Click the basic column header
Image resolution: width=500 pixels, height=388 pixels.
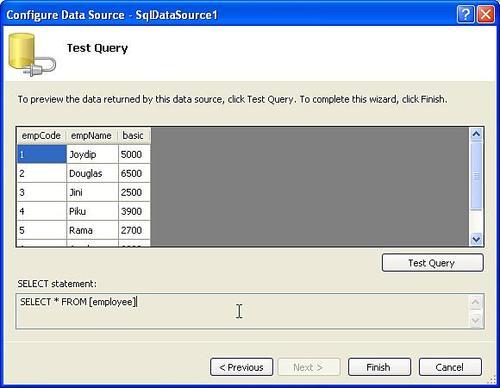click(x=134, y=136)
